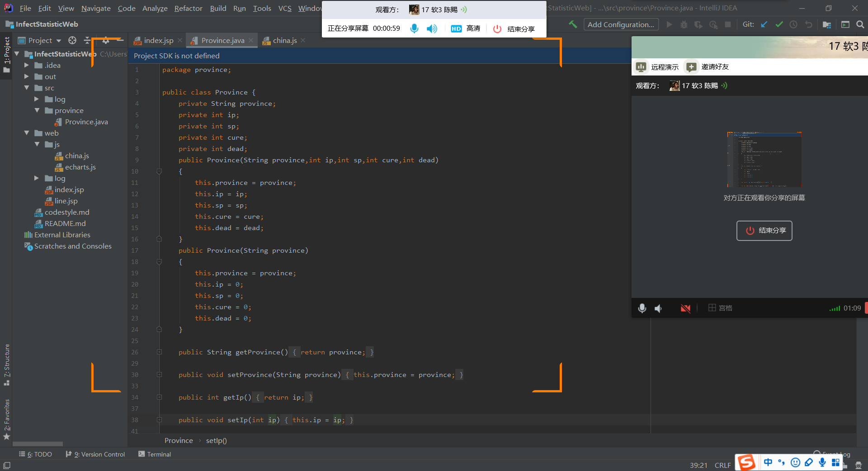Click the red 结束分享 button in the call panel
Screen dimensions: 868x471
(x=764, y=231)
